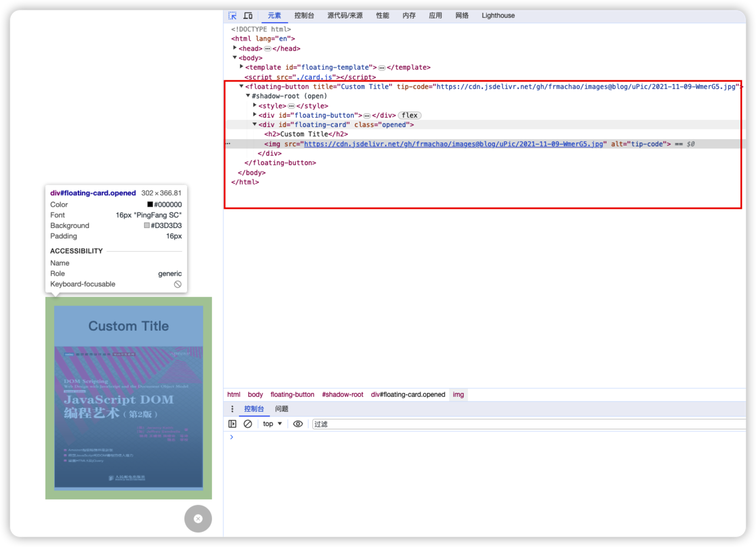This screenshot has height=547, width=756.
Task: Select the closing </floating-button> row
Action: pyautogui.click(x=280, y=163)
